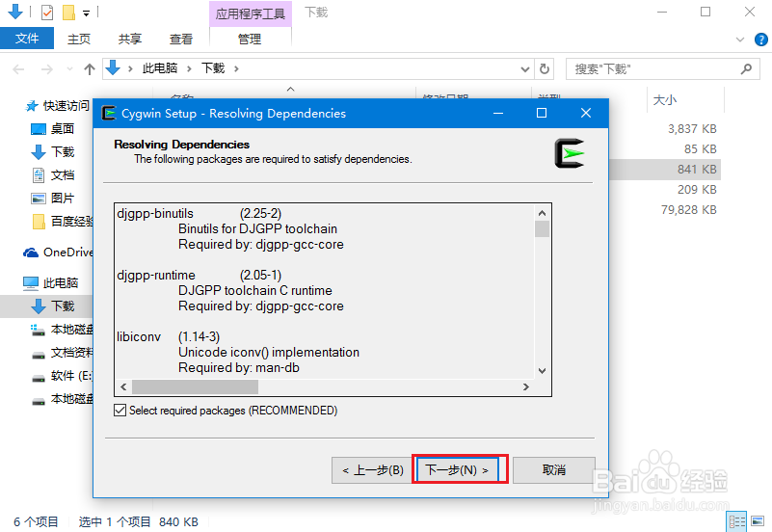Click package list vertical scroll down arrow

(x=542, y=371)
